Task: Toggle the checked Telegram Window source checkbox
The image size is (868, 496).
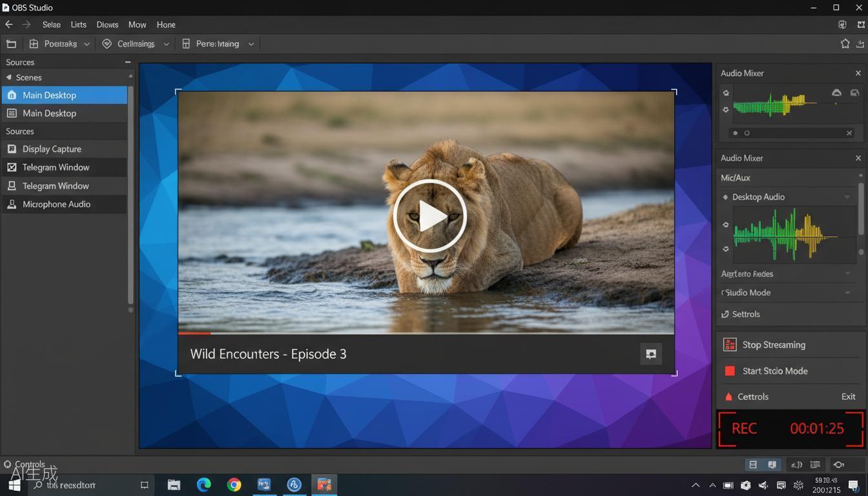Action: [x=12, y=167]
